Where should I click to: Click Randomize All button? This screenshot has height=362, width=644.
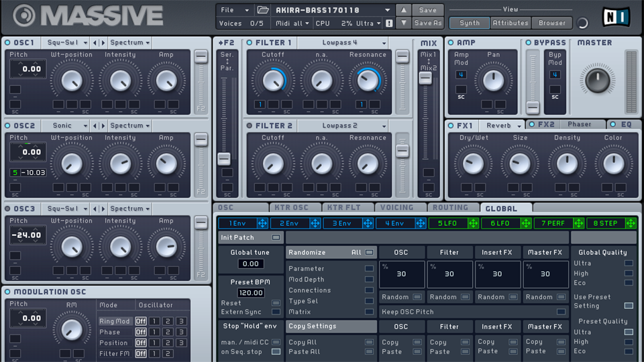pos(331,253)
